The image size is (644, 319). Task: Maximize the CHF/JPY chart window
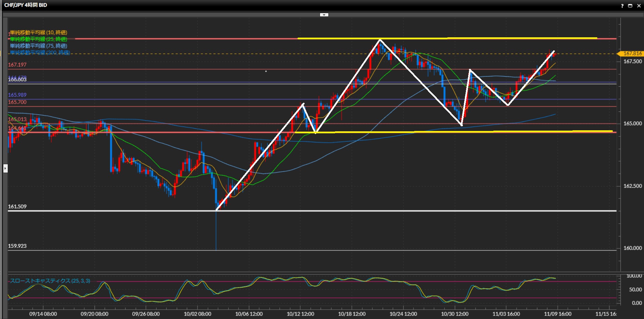[x=630, y=6]
